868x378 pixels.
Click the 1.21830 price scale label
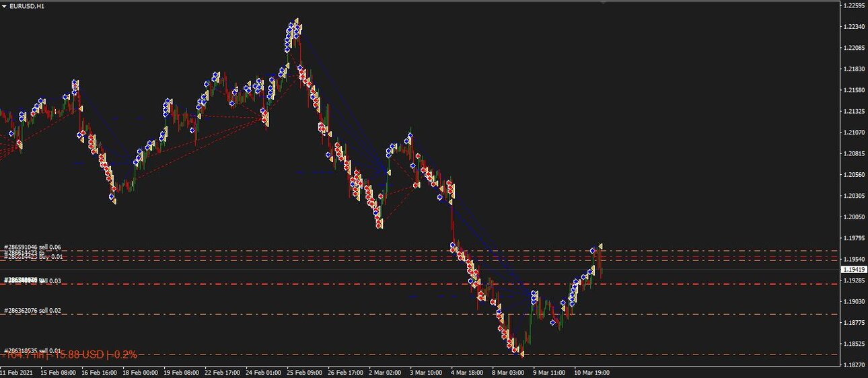click(854, 69)
